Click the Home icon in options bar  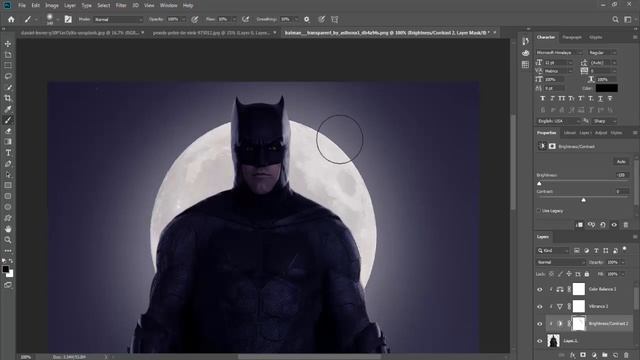11,19
